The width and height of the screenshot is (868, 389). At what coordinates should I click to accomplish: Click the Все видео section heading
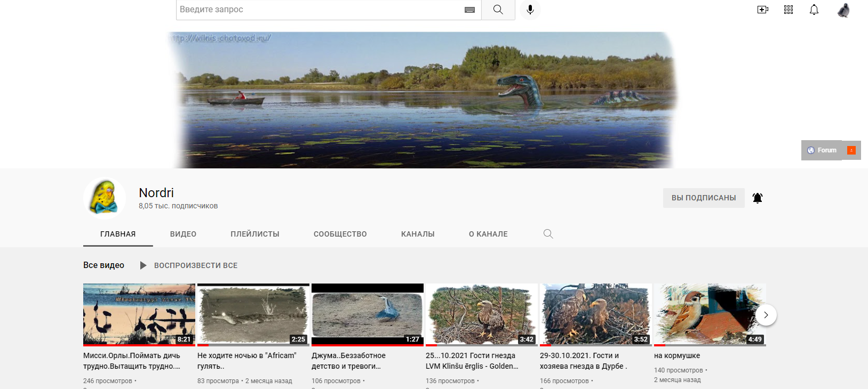coord(103,265)
